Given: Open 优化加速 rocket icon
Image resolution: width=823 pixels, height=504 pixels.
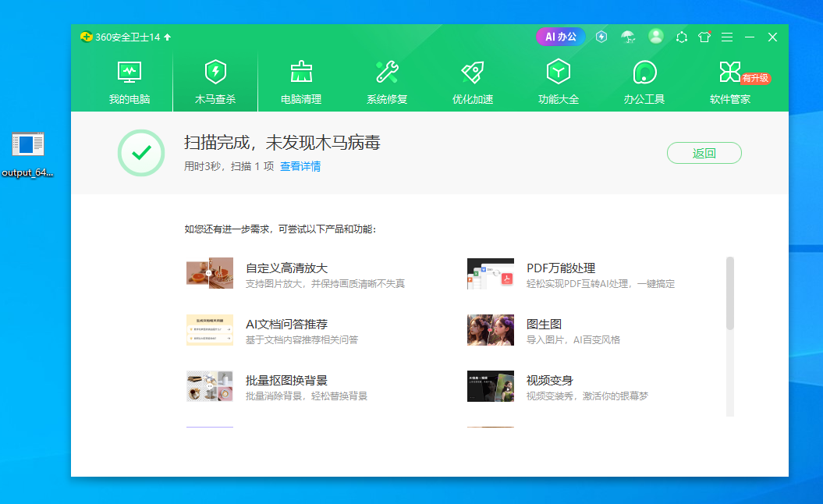Looking at the screenshot, I should point(473,73).
